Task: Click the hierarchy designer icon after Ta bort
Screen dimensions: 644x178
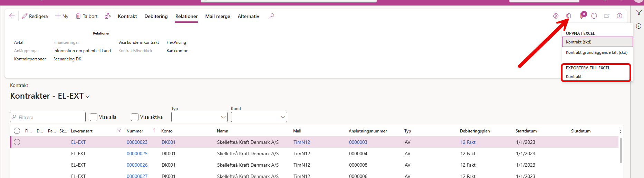Action: pyautogui.click(x=108, y=16)
